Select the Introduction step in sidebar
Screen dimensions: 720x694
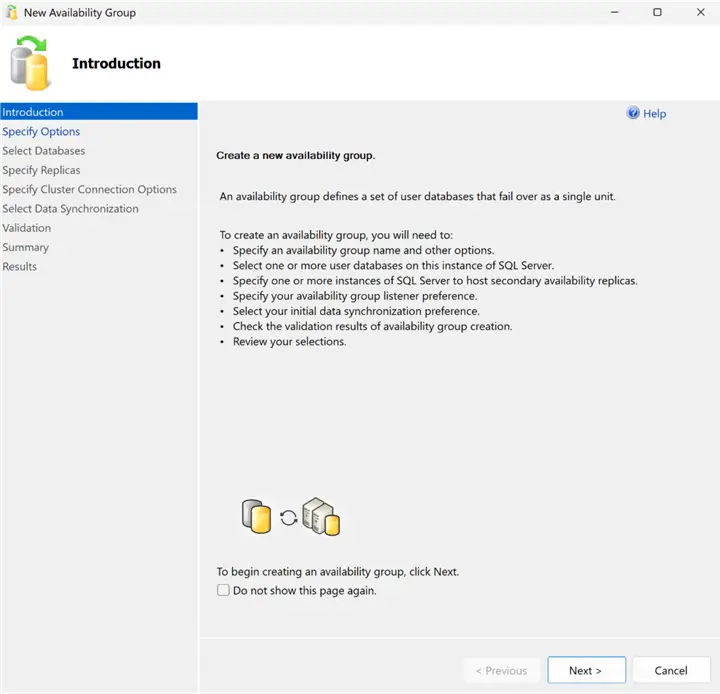tap(99, 112)
